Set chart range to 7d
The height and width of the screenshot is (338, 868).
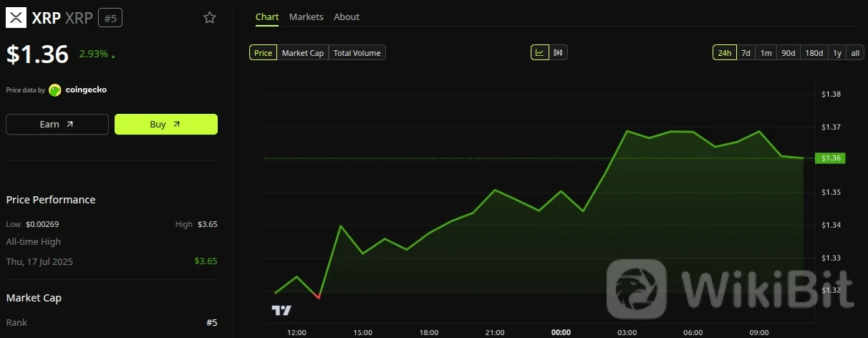point(746,52)
